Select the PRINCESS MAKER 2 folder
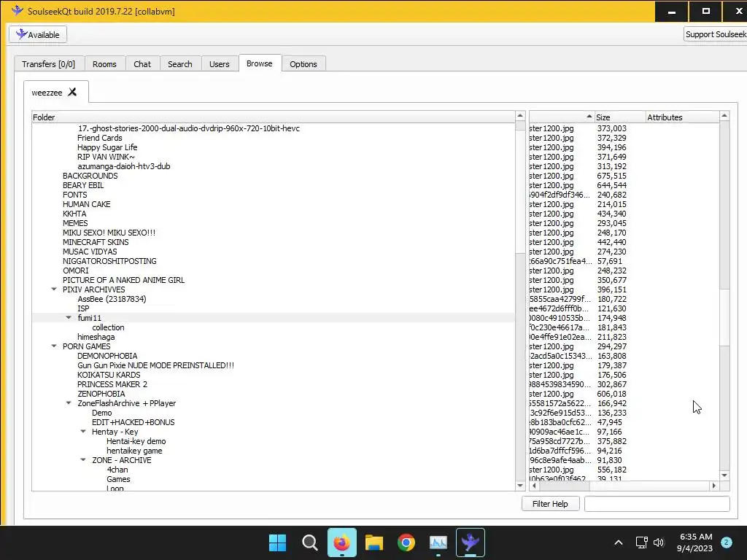The height and width of the screenshot is (560, 747). (112, 384)
